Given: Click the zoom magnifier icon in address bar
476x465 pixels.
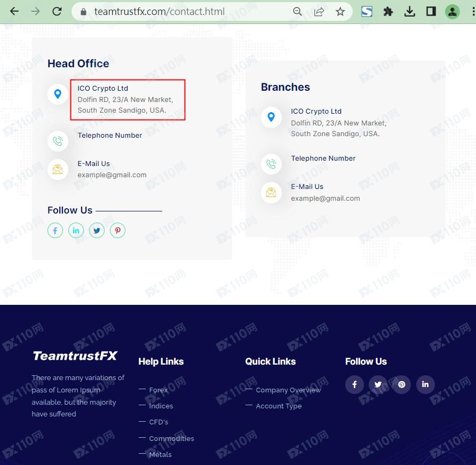Looking at the screenshot, I should [298, 12].
